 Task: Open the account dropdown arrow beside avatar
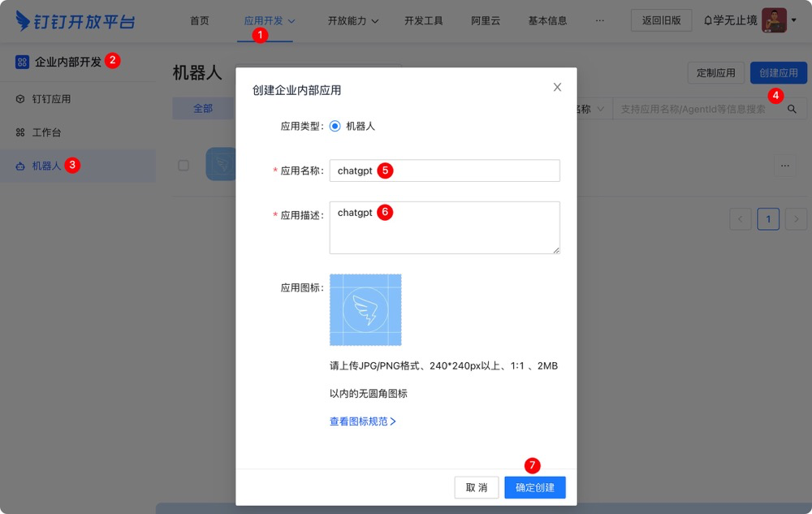[793, 20]
